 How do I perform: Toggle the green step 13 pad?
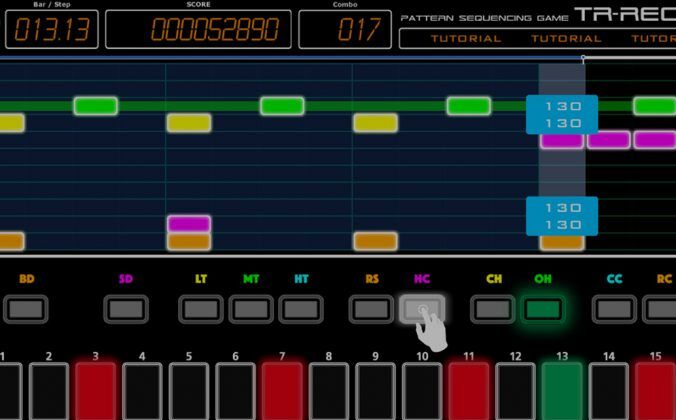[x=562, y=391]
